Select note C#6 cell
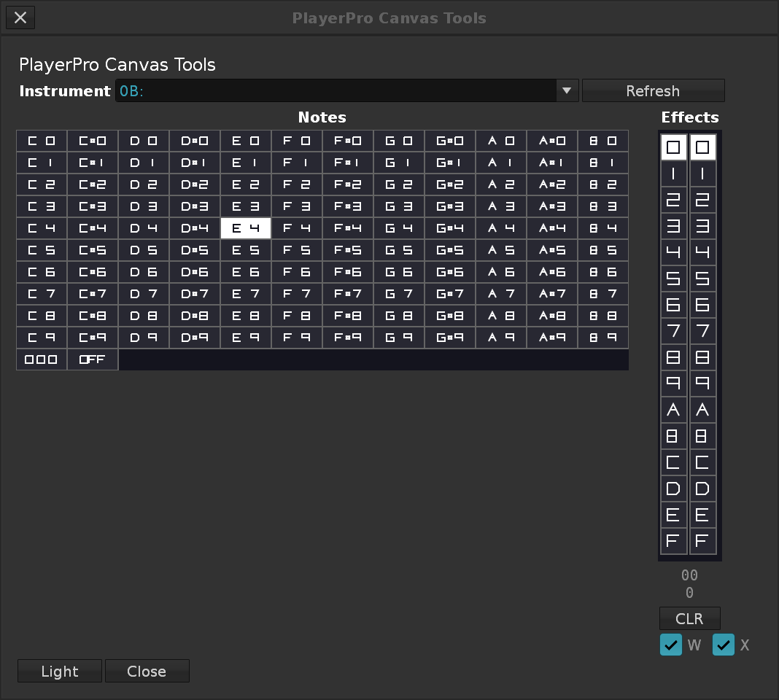This screenshot has width=779, height=700. coord(93,272)
